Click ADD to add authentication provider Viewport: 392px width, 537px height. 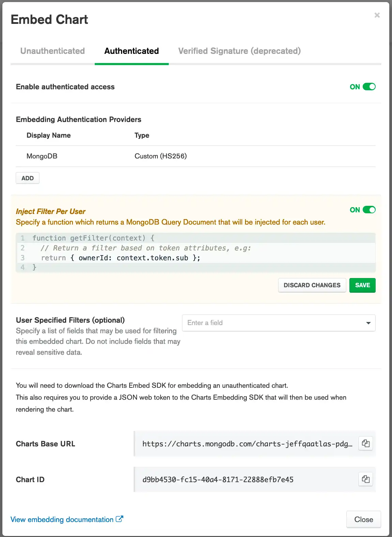(x=28, y=178)
